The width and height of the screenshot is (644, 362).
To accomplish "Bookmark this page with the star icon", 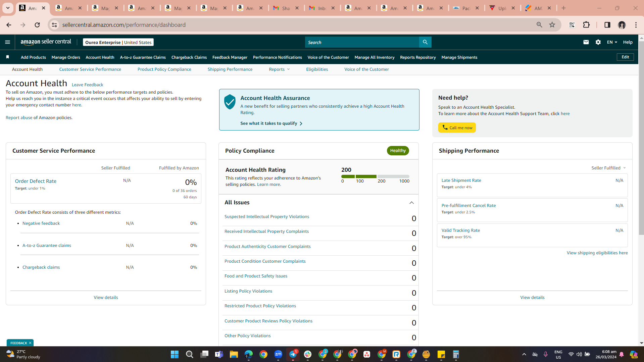I will point(552,25).
